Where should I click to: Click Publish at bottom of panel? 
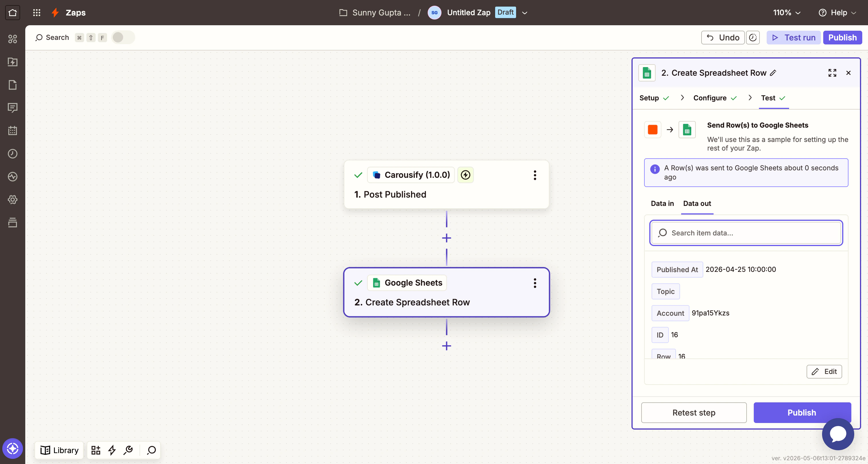coord(802,412)
